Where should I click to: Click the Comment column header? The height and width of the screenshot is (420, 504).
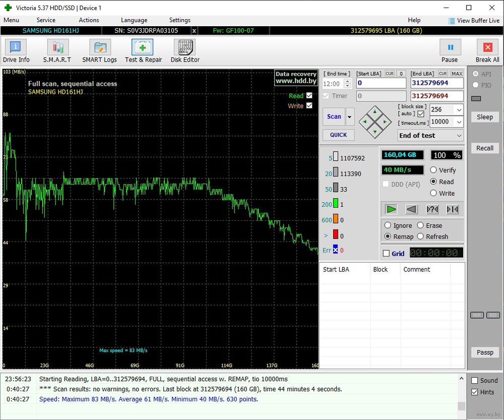point(425,269)
